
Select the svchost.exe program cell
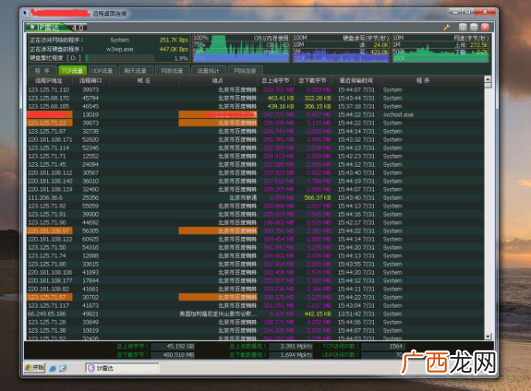(x=398, y=115)
